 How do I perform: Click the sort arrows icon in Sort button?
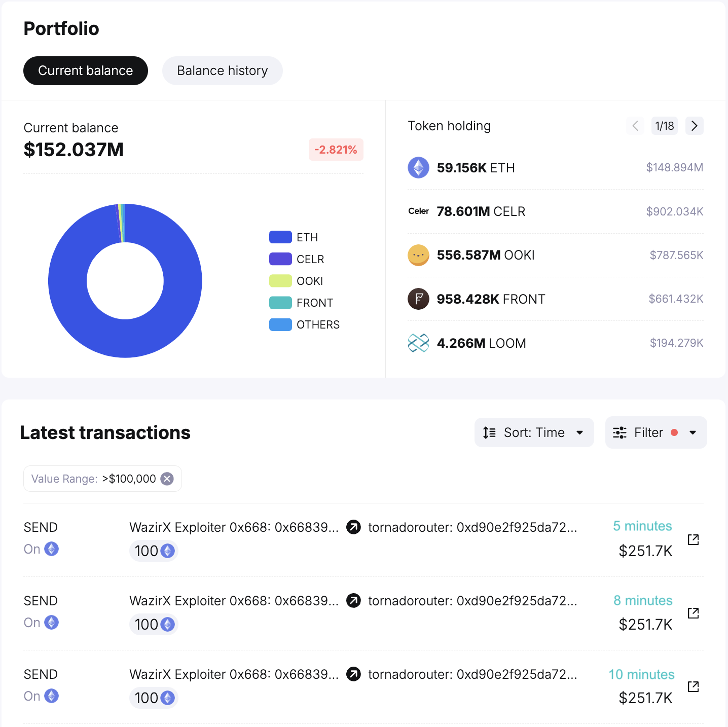pos(489,432)
